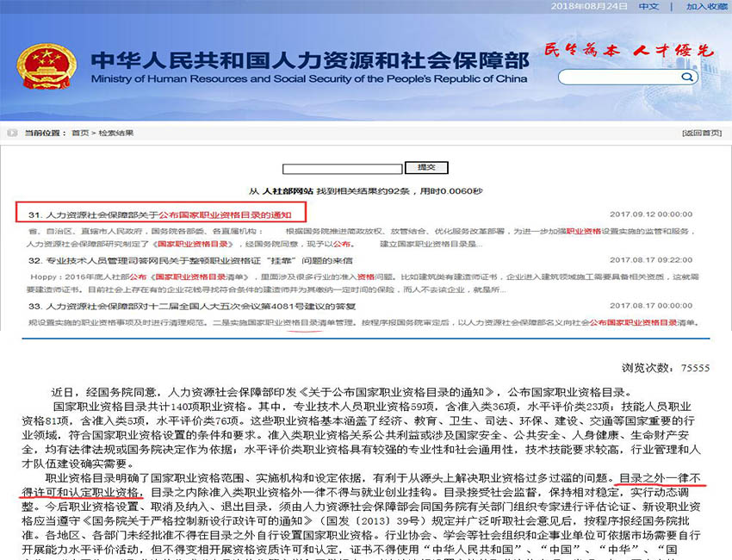Open result 31 about 国家职业资格目录的通知
The height and width of the screenshot is (560, 732).
tap(159, 215)
